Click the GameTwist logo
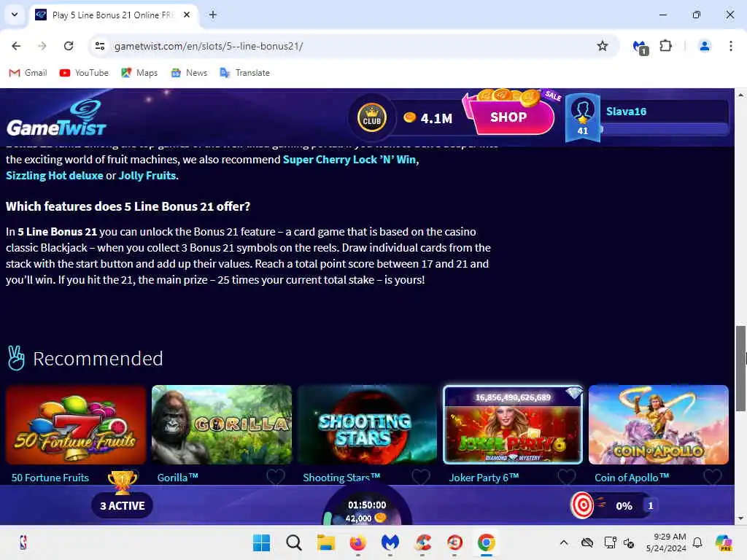Screen dimensions: 747x560 [x=56, y=118]
